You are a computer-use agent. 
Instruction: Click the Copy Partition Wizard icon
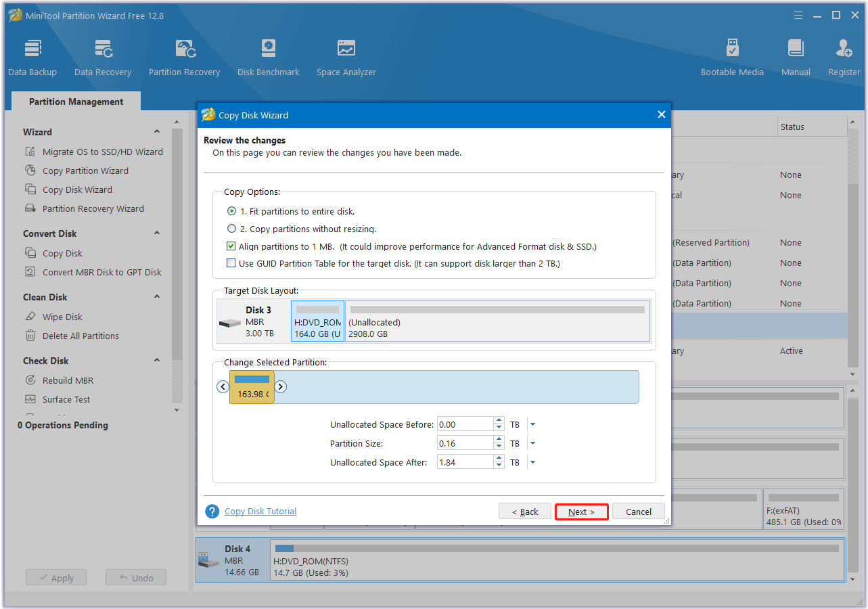30,171
